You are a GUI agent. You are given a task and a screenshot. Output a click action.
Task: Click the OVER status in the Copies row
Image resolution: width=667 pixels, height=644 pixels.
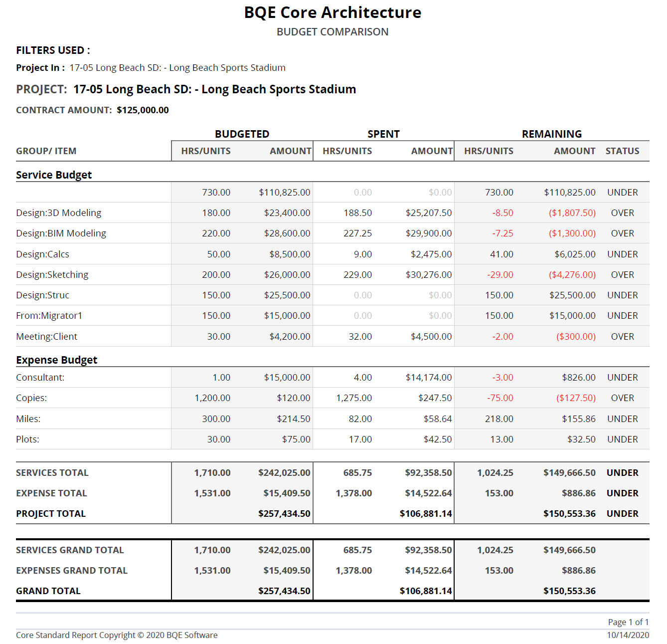coord(622,398)
